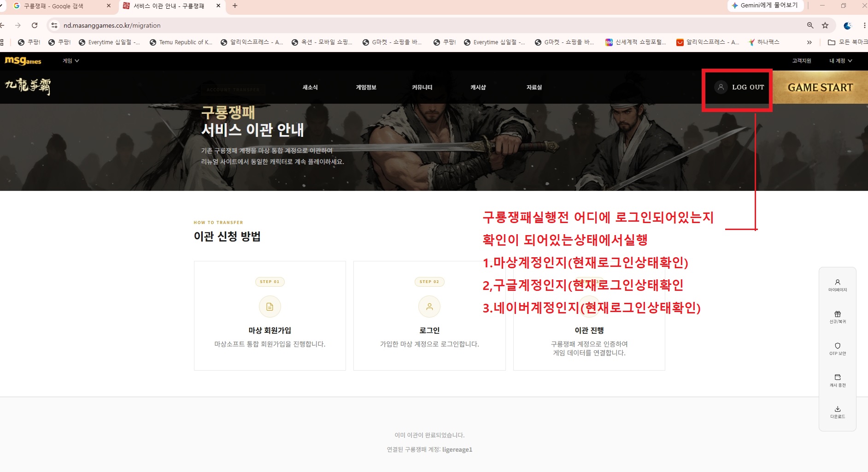Click the LOG OUT button
This screenshot has width=868, height=472.
coord(748,87)
